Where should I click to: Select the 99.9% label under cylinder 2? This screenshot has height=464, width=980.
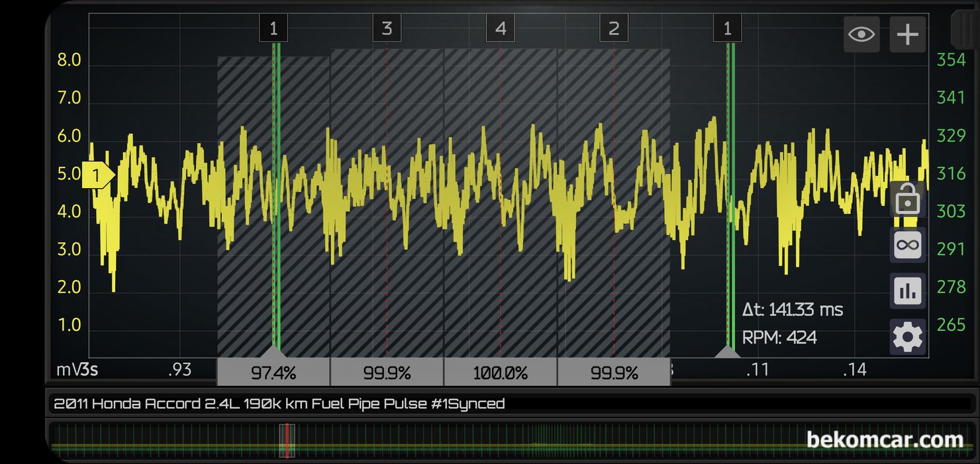coord(613,373)
